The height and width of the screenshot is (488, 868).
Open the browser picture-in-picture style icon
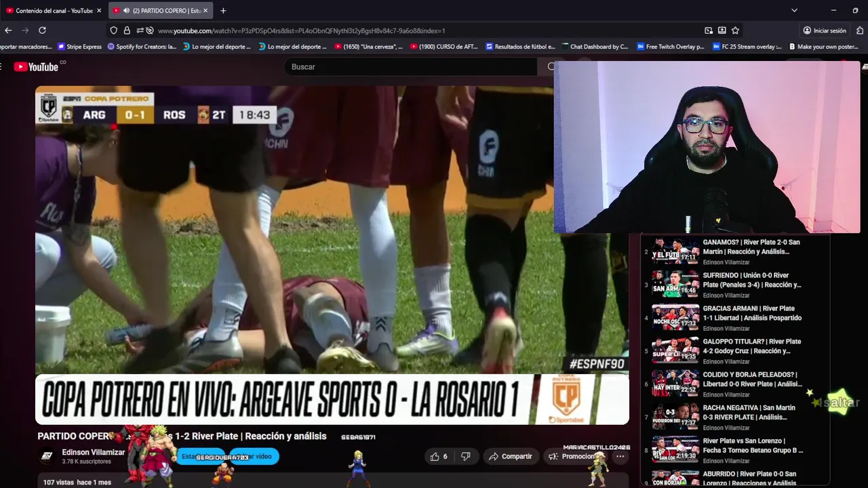click(x=708, y=30)
